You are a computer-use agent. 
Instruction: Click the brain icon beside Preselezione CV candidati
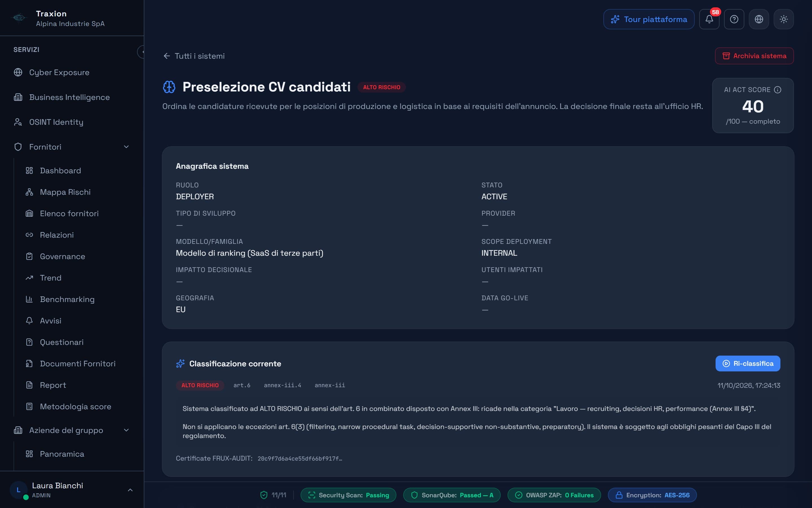pyautogui.click(x=169, y=87)
